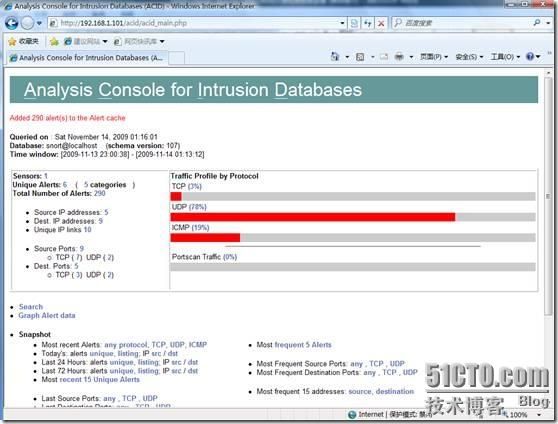
Task: Open the Favorites star button
Action: pyautogui.click(x=23, y=42)
